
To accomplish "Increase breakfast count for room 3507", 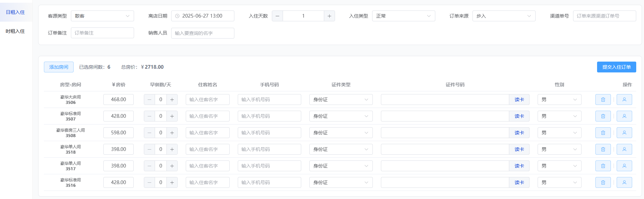I will [x=172, y=116].
